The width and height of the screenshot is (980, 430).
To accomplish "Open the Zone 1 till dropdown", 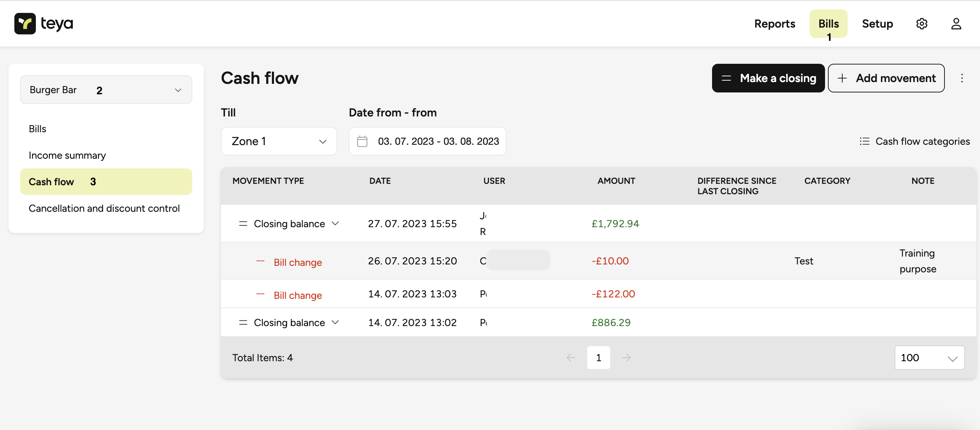I will click(278, 142).
